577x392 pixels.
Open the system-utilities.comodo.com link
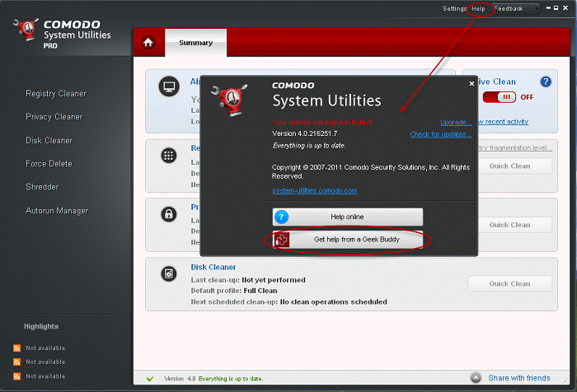pyautogui.click(x=314, y=190)
